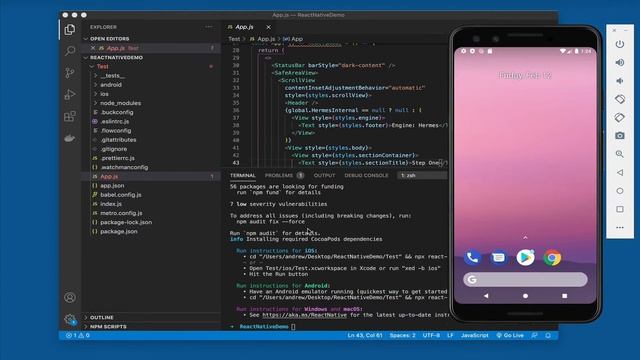Tap the app drawer up chevron

point(525,238)
